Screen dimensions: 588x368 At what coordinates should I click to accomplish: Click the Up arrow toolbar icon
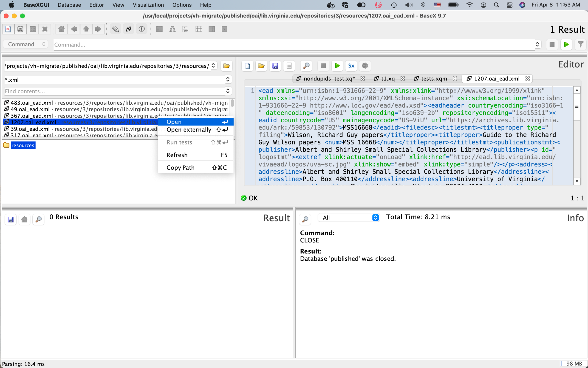[86, 29]
